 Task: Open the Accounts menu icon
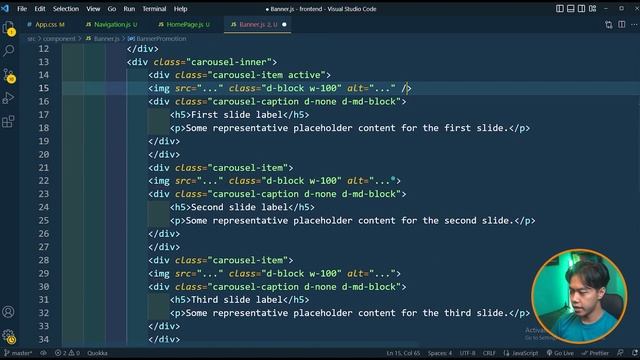click(x=8, y=312)
